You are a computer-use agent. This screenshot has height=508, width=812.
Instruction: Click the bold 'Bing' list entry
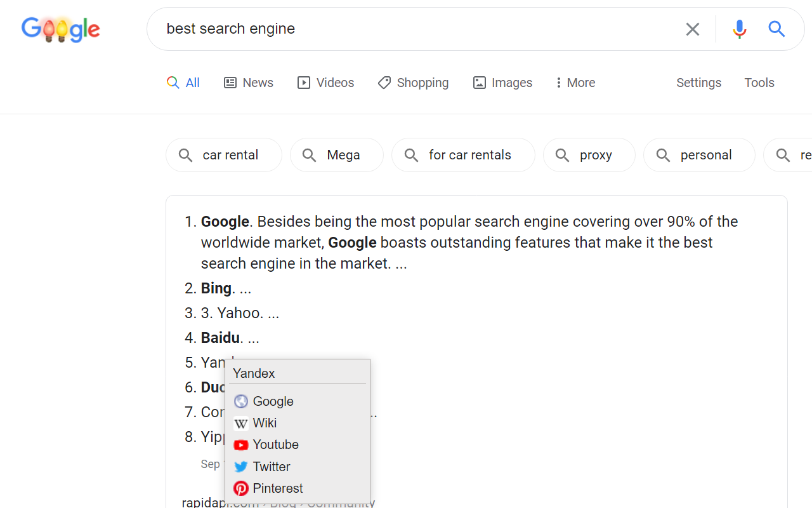coord(216,288)
